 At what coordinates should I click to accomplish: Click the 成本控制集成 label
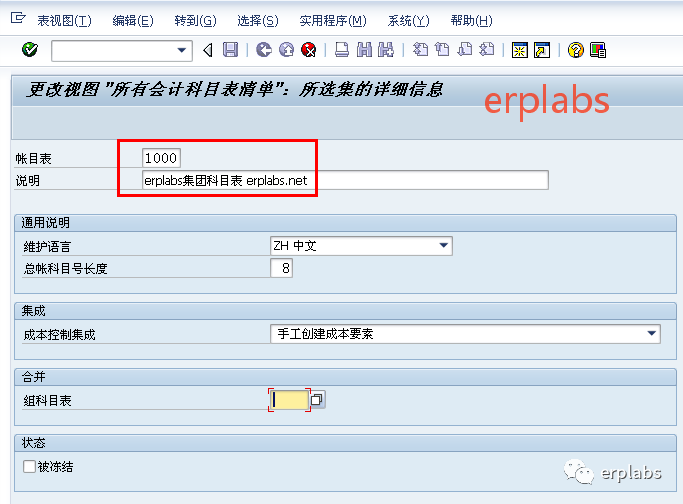pos(59,335)
